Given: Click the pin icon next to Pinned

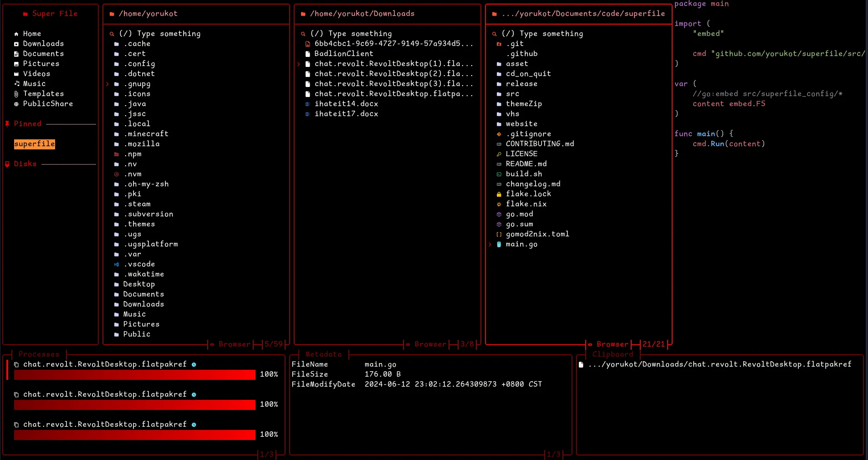Looking at the screenshot, I should pyautogui.click(x=7, y=124).
